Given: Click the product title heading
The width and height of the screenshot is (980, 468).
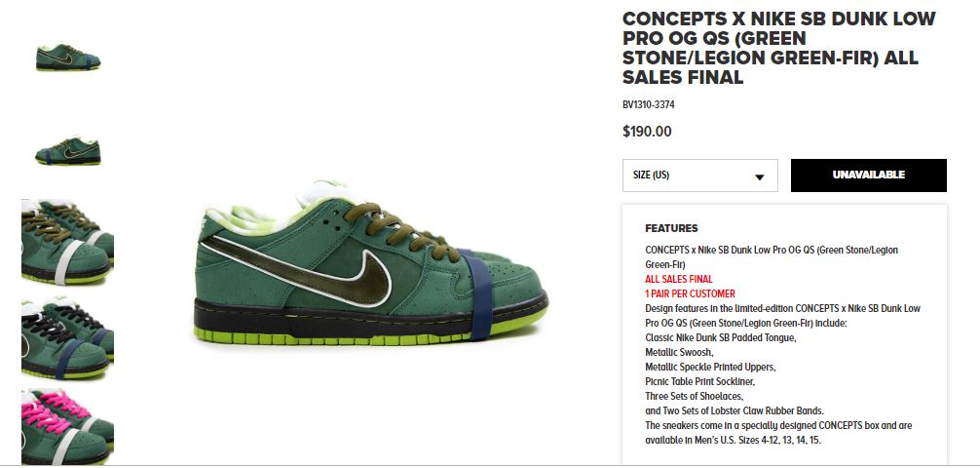Looking at the screenshot, I should (778, 48).
